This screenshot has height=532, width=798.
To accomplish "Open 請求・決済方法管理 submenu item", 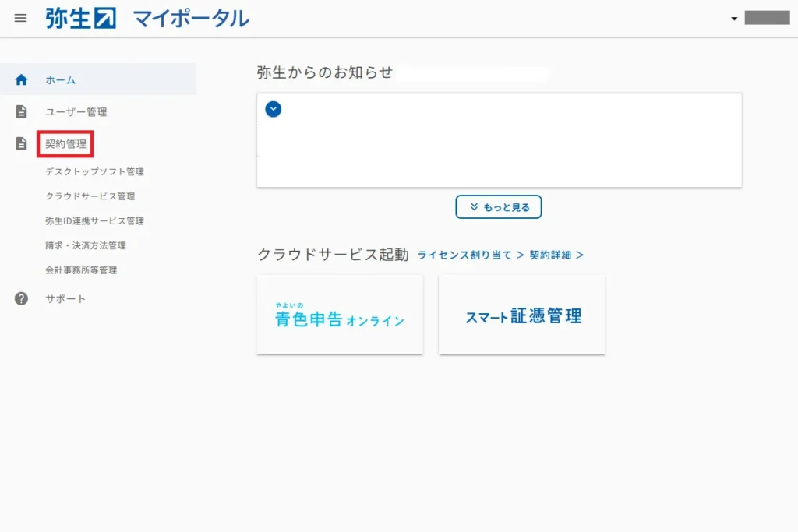I will point(86,245).
